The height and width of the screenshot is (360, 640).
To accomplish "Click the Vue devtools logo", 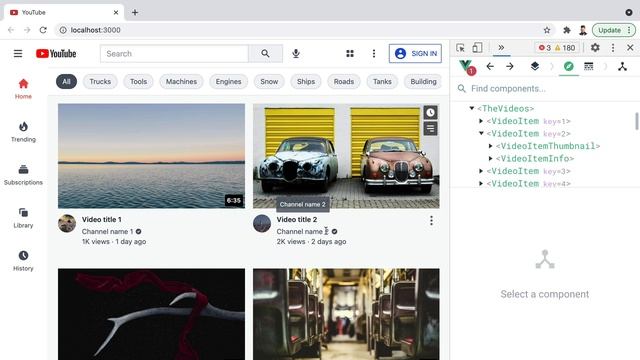I will click(x=467, y=67).
